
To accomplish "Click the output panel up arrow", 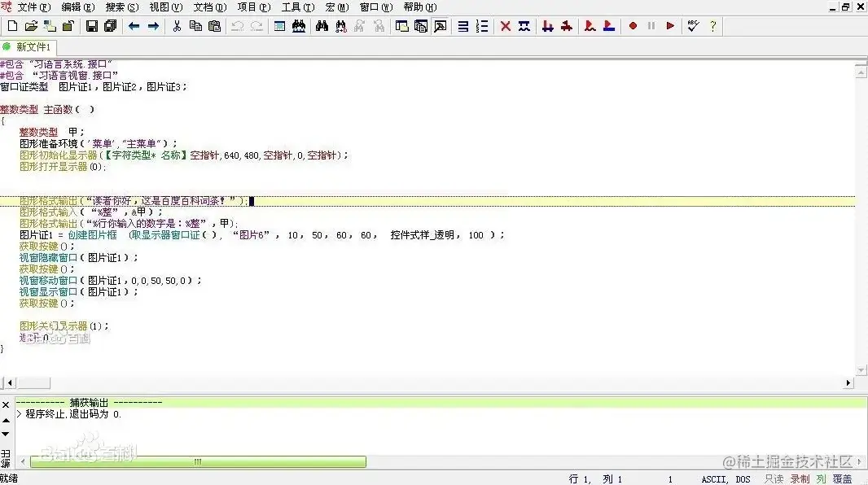I will click(6, 420).
